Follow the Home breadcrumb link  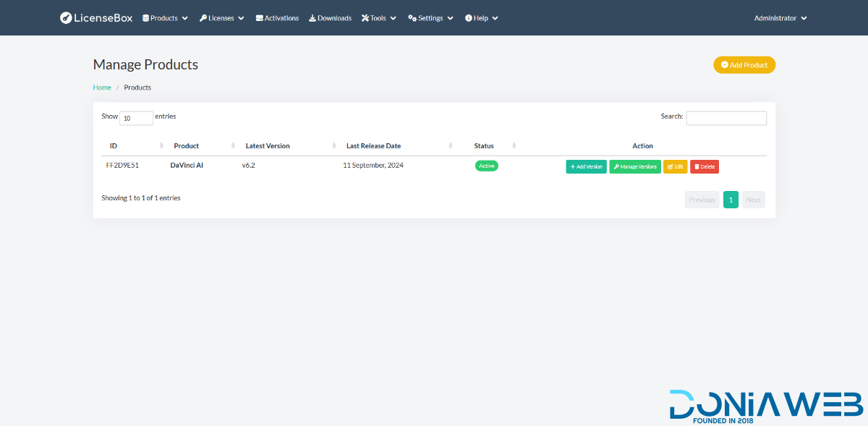click(x=102, y=88)
